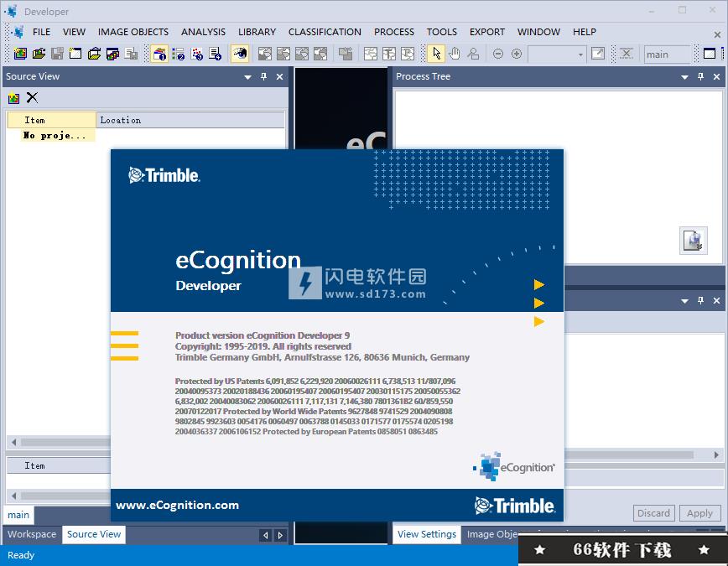Viewport: 728px width, 566px height.
Task: Close the Process Tree panel
Action: coord(716,76)
